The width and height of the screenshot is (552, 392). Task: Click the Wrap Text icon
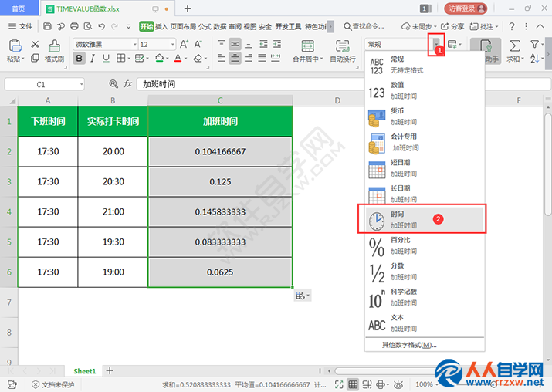342,46
